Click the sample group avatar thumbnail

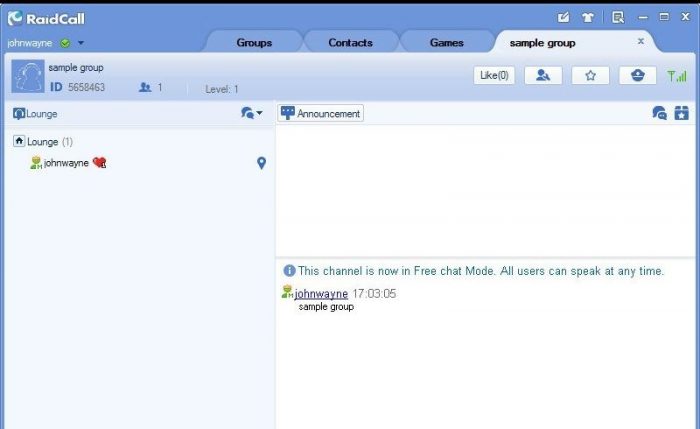[x=28, y=76]
